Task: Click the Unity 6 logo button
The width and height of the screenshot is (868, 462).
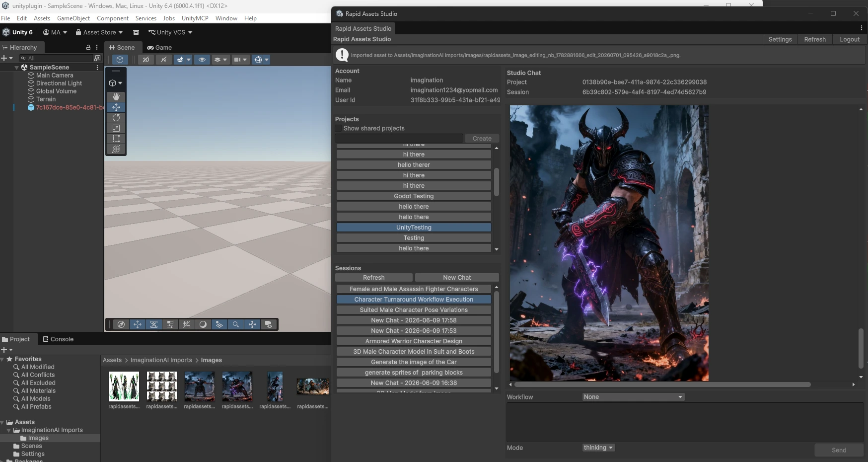Action: point(18,32)
